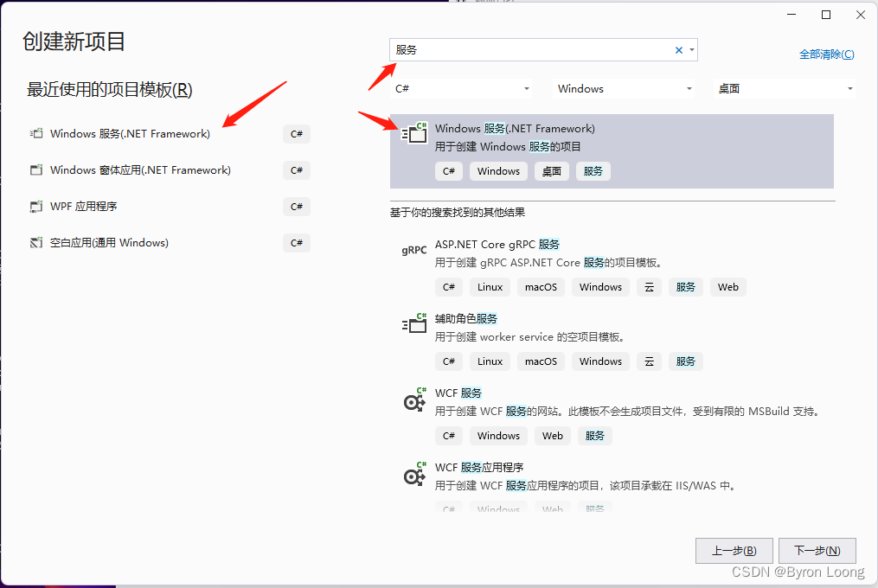Click the gear icon of WCF 服务应用程序
Screen dimensions: 878x588
pos(415,473)
